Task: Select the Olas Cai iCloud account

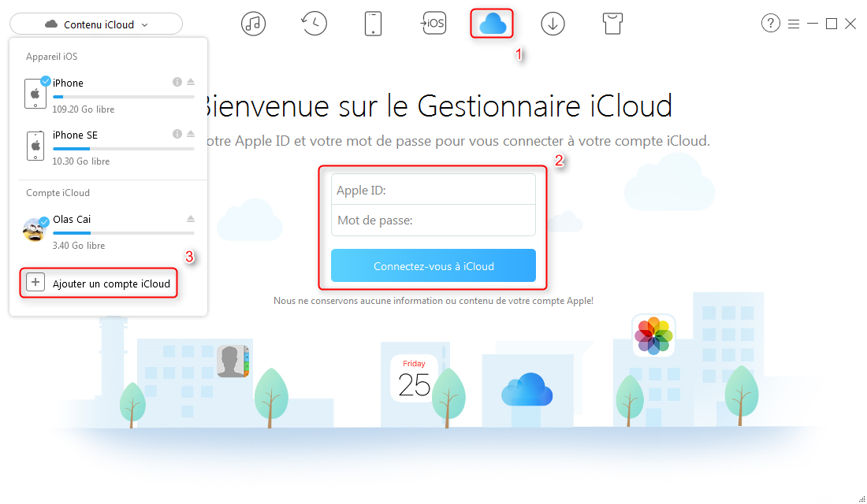Action: click(x=110, y=232)
